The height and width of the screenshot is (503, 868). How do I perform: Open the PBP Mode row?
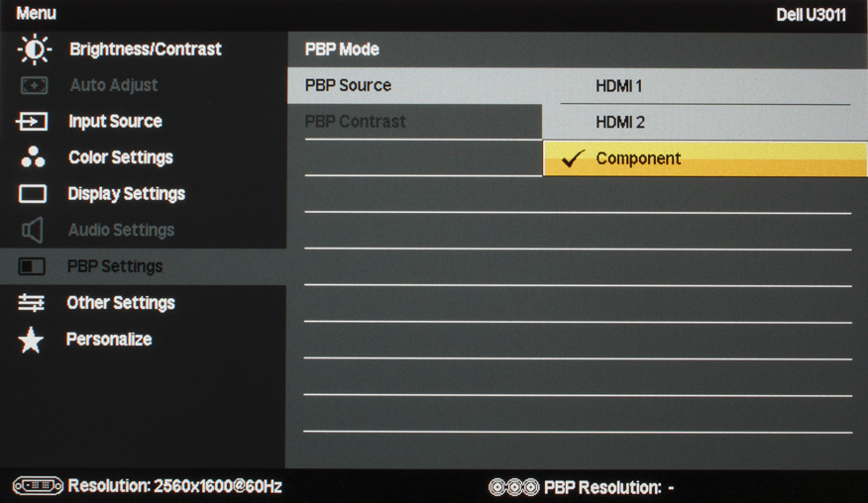tap(578, 50)
